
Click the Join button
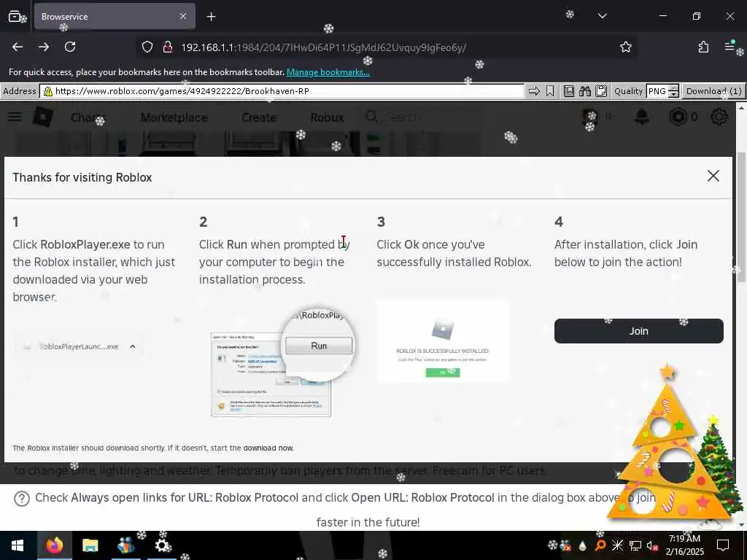[638, 331]
